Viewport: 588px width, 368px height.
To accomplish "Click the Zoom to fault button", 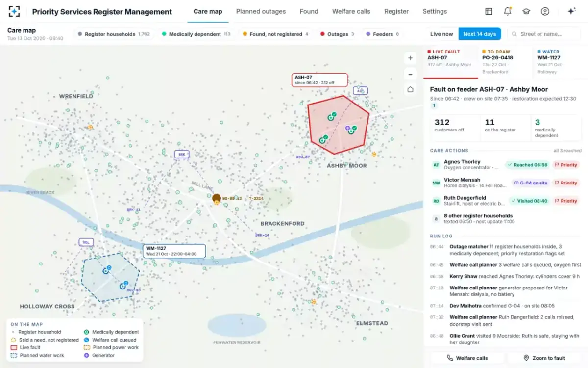I will tap(544, 358).
